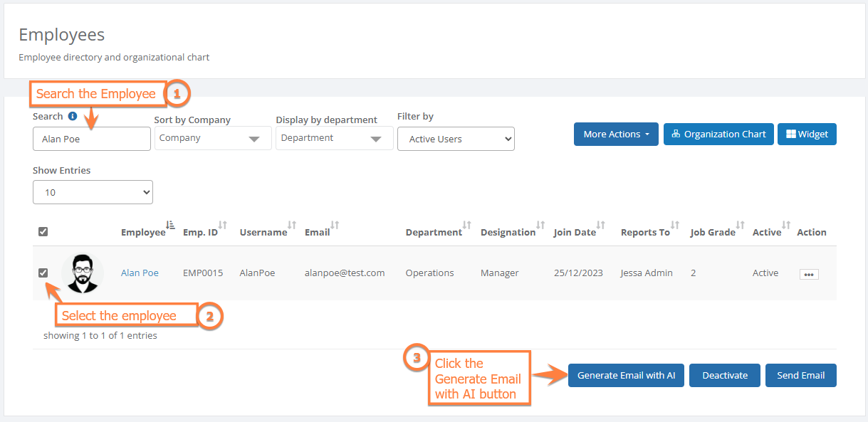Click Generate Email with AI button
868x422 pixels.
point(627,375)
